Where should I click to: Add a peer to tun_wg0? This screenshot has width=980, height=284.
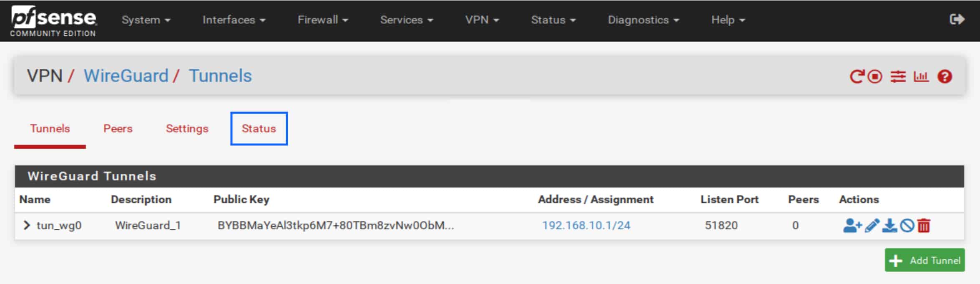[x=852, y=226]
